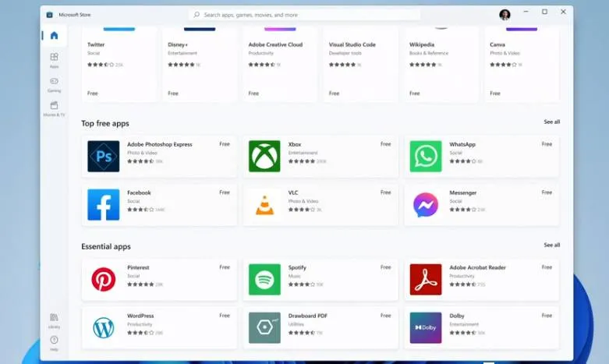Open the Movies & TV section
Image resolution: width=609 pixels, height=364 pixels.
coord(54,108)
